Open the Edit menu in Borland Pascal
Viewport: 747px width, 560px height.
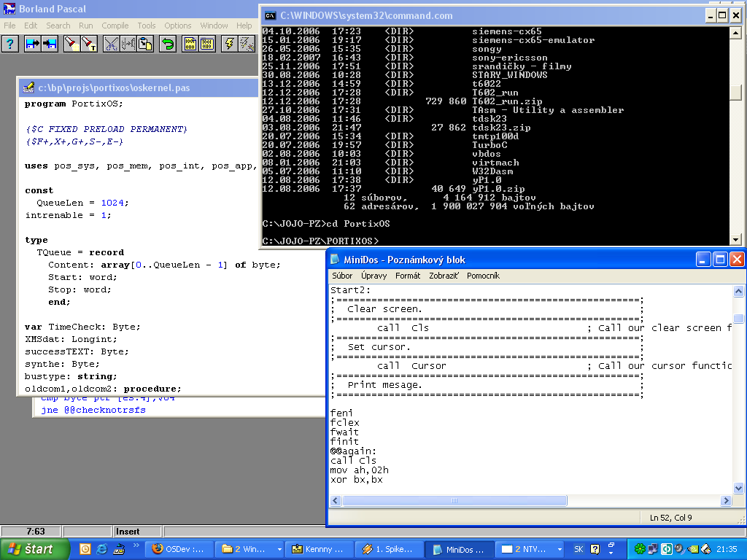pyautogui.click(x=31, y=26)
